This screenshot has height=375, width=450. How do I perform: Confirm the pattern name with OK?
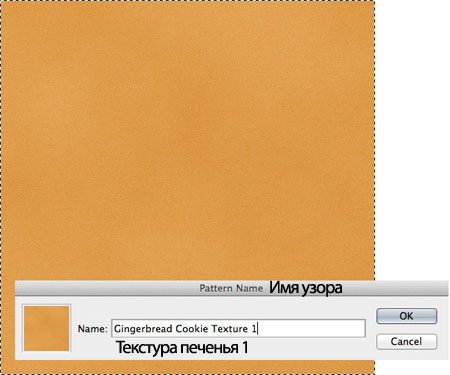click(x=406, y=316)
